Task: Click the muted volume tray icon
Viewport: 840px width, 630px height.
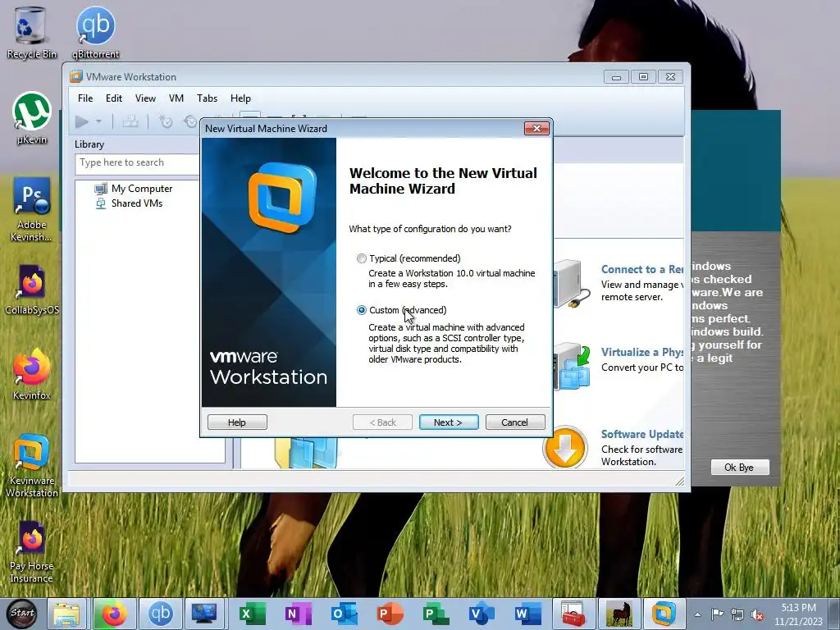Action: point(757,614)
